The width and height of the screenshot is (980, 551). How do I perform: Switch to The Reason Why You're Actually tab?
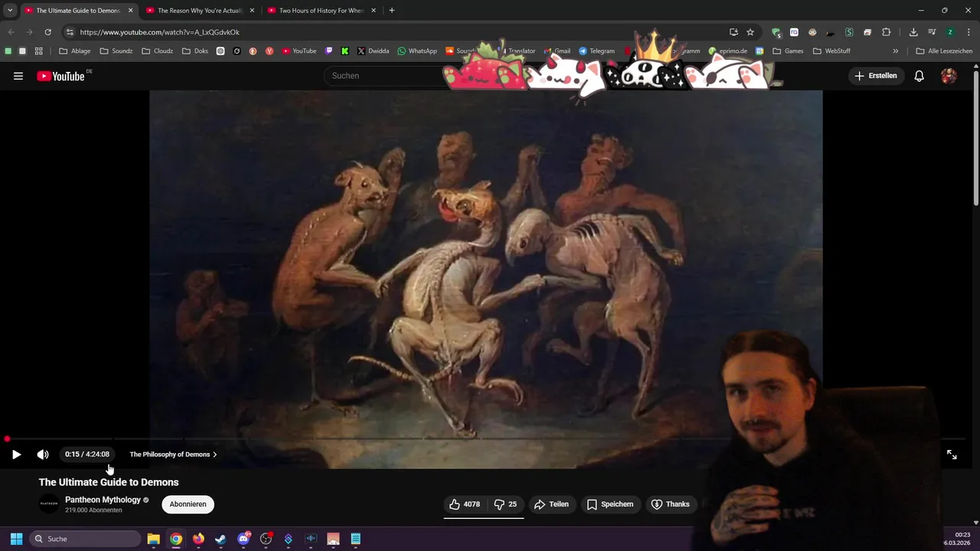pyautogui.click(x=199, y=11)
